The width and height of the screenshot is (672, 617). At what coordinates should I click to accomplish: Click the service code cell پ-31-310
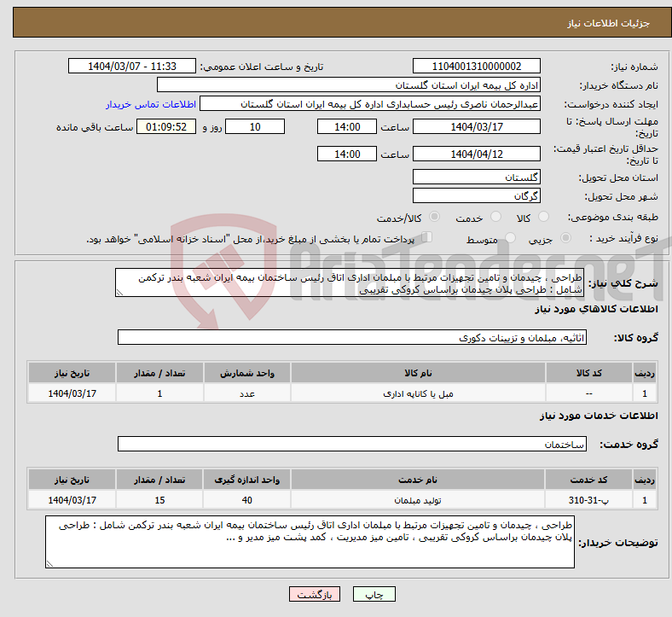[588, 500]
